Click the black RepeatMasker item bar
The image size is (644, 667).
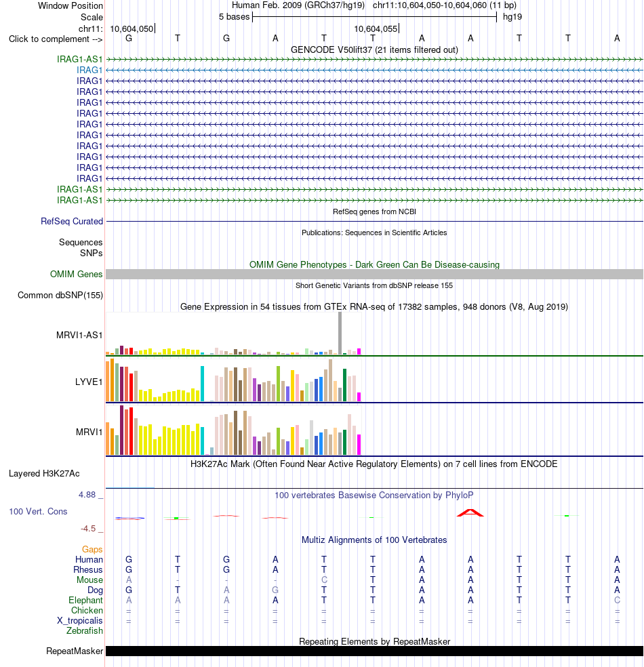click(374, 651)
